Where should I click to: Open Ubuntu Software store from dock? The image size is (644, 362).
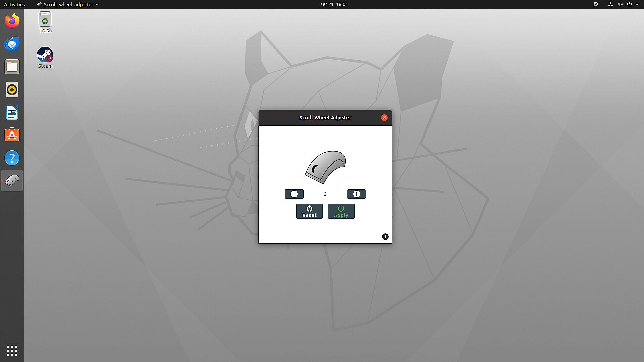pyautogui.click(x=12, y=135)
